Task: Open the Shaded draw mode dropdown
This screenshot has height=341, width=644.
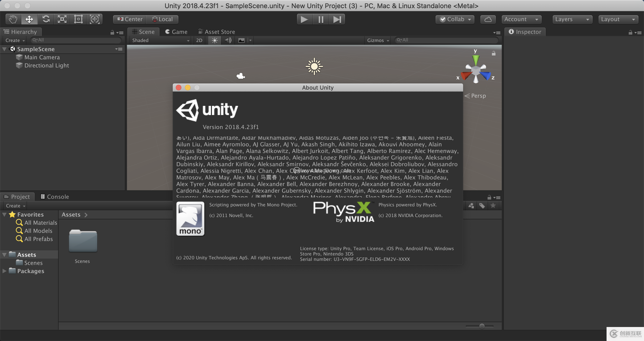Action: click(160, 40)
